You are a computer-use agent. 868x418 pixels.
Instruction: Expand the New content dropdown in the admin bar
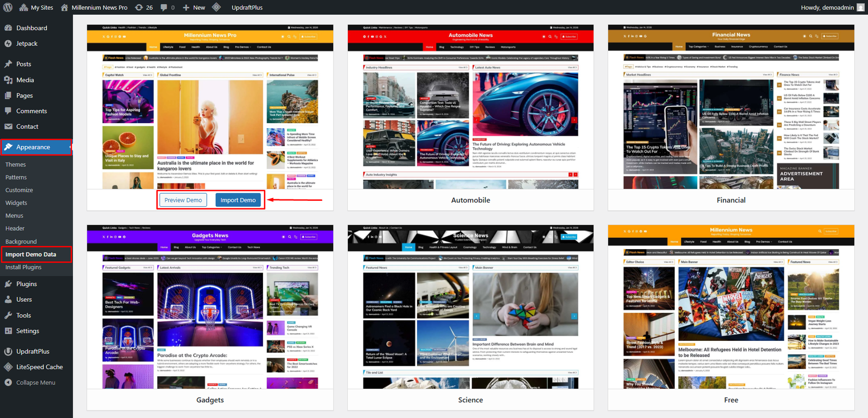tap(194, 8)
